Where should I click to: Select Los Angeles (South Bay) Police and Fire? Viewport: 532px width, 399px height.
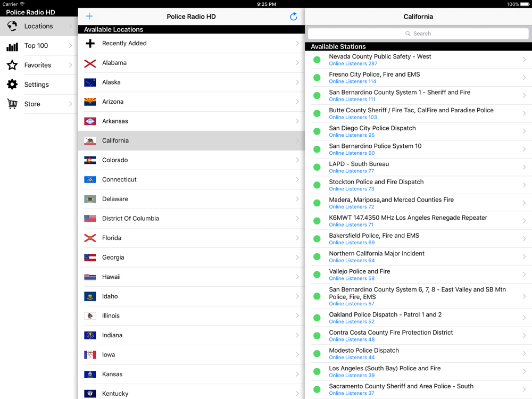[418, 371]
